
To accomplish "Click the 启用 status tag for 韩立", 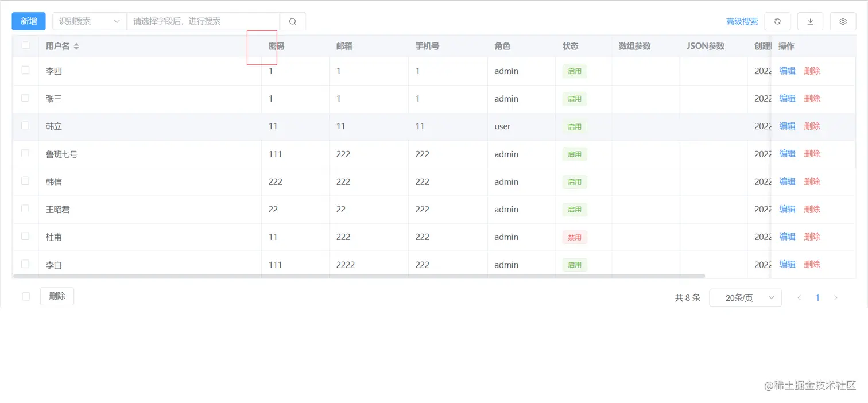I will (575, 126).
